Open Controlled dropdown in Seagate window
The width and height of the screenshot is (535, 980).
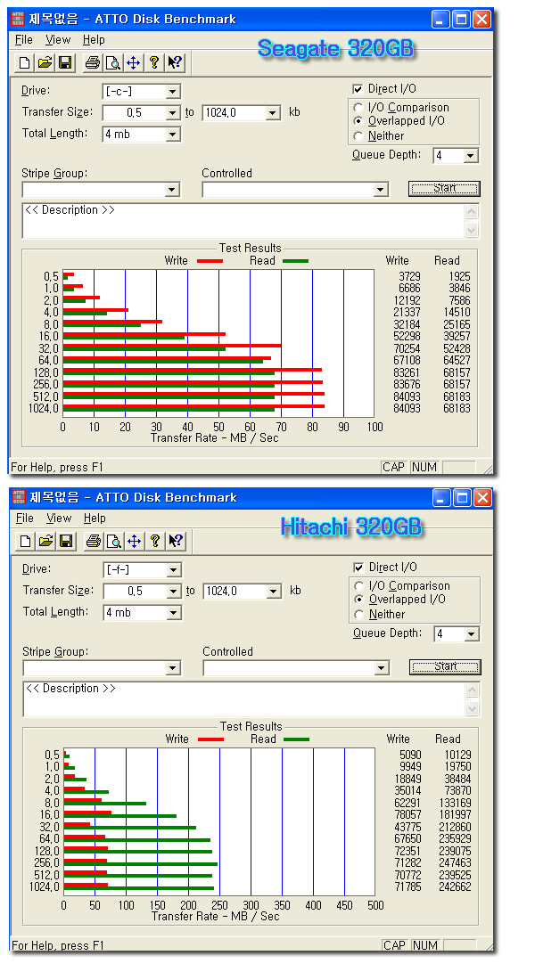[x=381, y=190]
